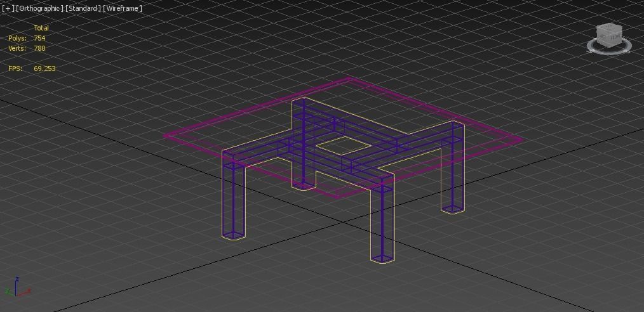Click the Polys count value 754

tap(39, 38)
